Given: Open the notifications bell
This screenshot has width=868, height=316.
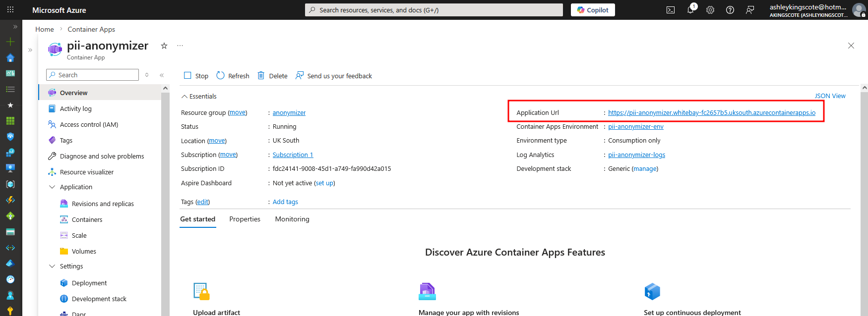Looking at the screenshot, I should tap(690, 10).
